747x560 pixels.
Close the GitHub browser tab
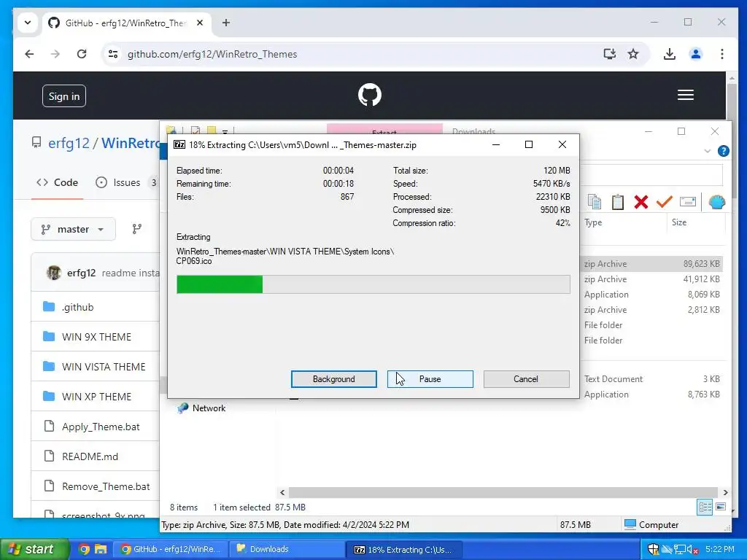(x=200, y=23)
